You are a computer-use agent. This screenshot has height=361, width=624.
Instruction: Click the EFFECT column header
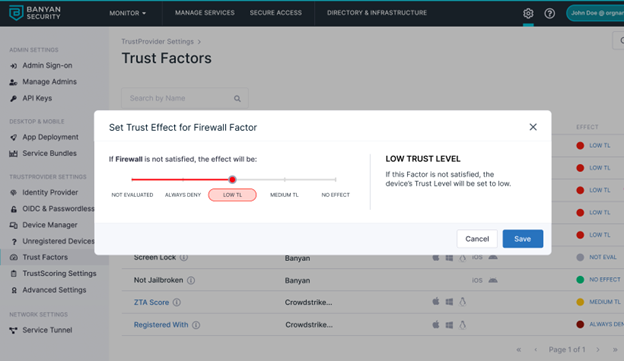tap(587, 127)
